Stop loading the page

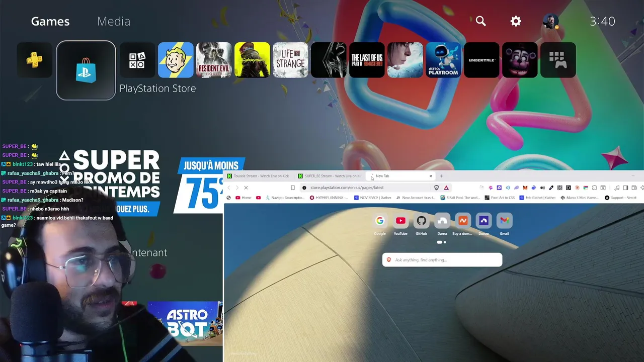[x=246, y=188]
